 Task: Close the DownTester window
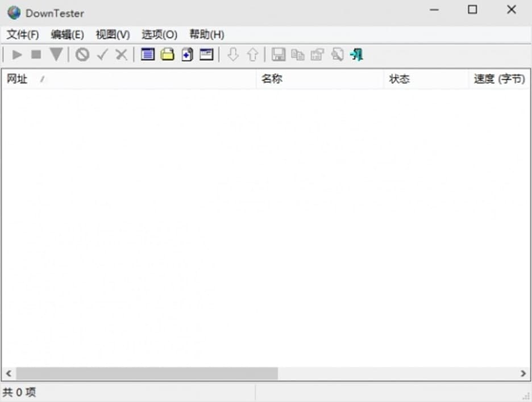coord(512,10)
